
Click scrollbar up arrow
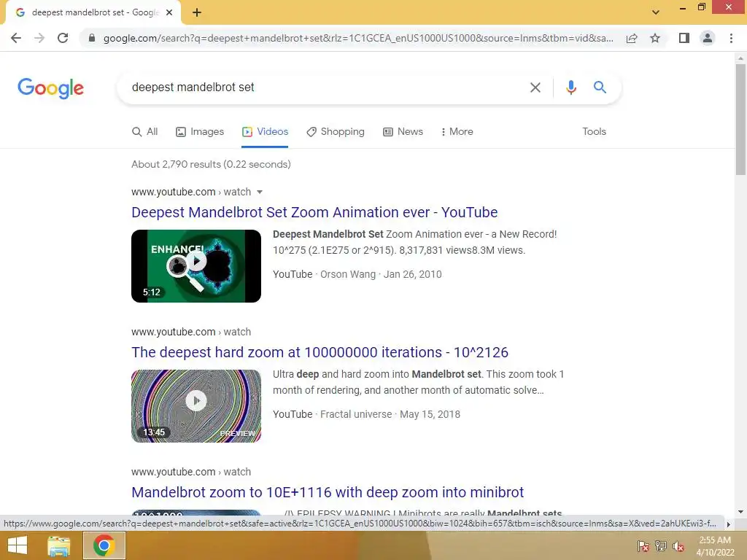point(740,58)
